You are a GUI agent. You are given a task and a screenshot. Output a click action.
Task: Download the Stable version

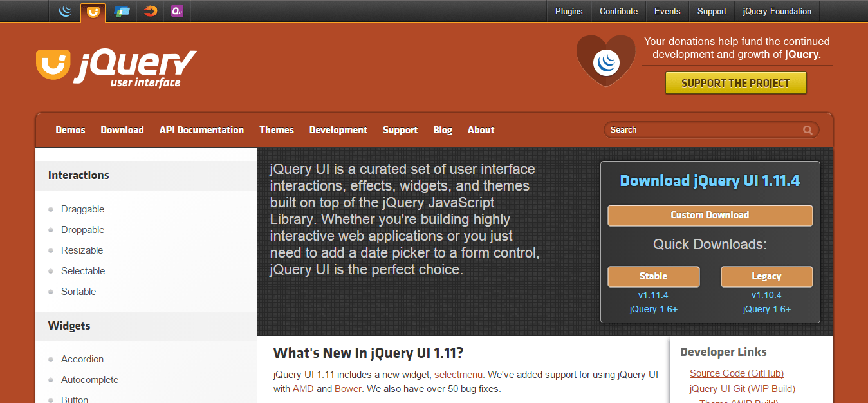coord(653,276)
